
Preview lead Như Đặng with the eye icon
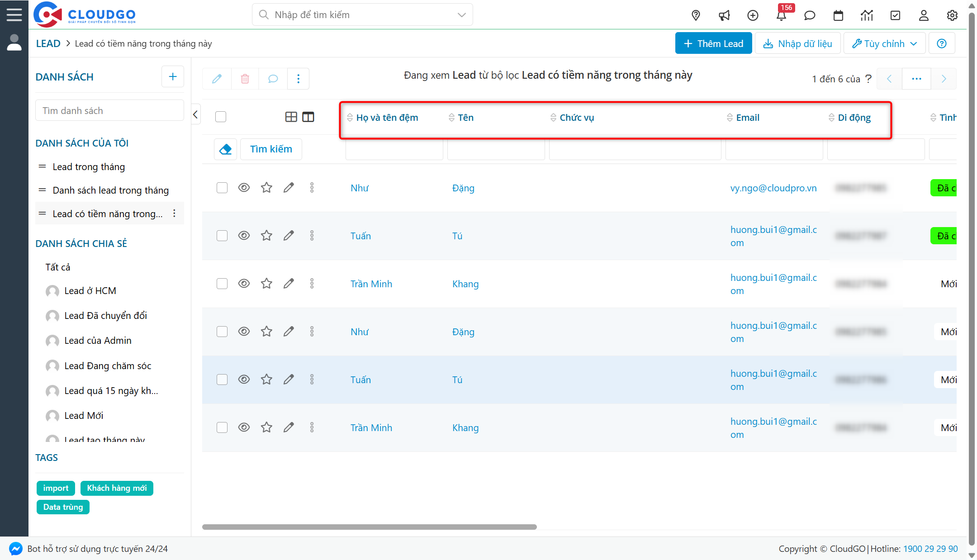coord(244,188)
